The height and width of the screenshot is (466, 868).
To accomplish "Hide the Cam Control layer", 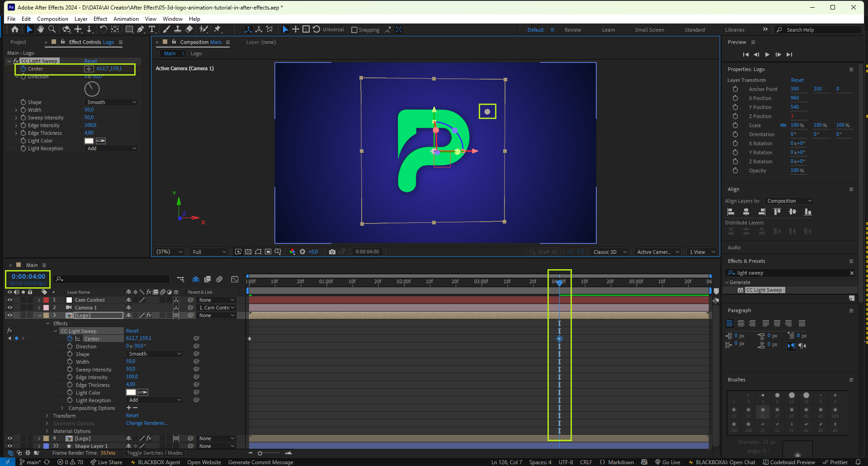I will point(9,300).
